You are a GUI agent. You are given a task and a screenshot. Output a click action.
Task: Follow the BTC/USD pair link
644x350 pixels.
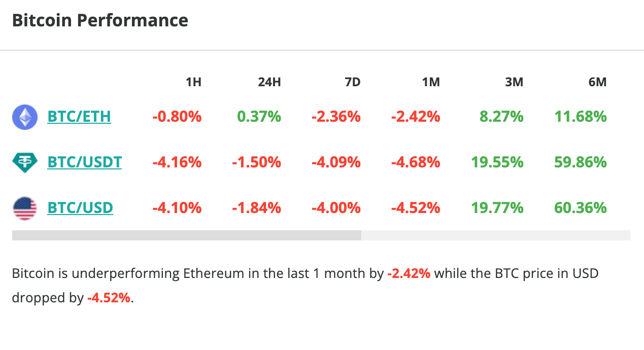[80, 208]
